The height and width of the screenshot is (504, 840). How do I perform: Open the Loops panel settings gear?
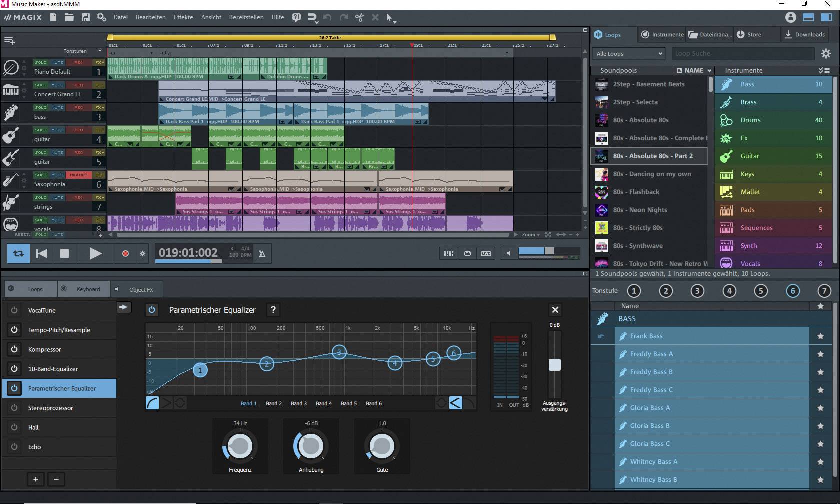click(826, 53)
